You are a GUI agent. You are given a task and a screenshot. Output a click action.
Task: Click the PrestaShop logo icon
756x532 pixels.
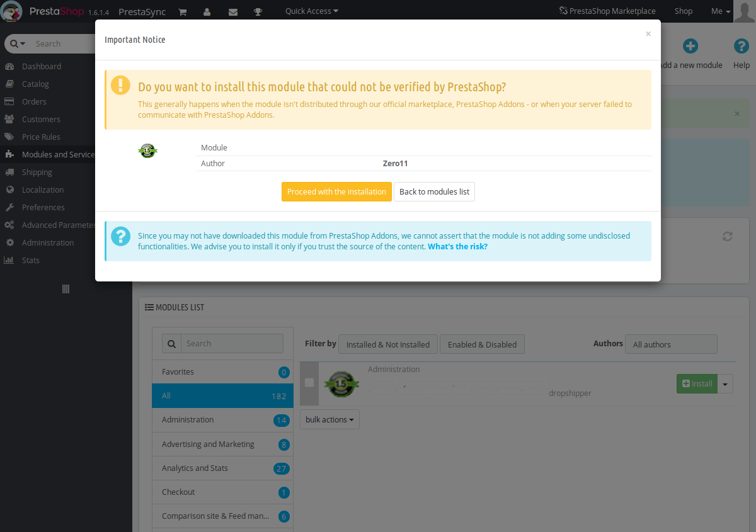(x=12, y=11)
